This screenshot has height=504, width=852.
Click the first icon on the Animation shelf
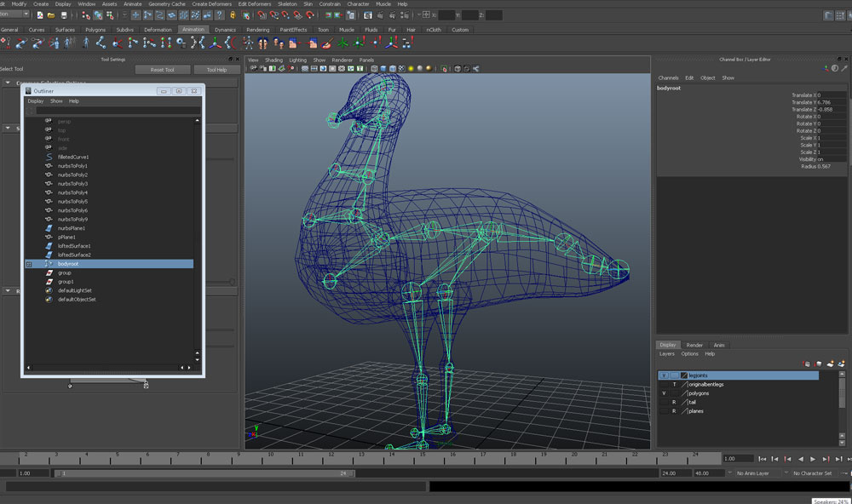coord(7,43)
